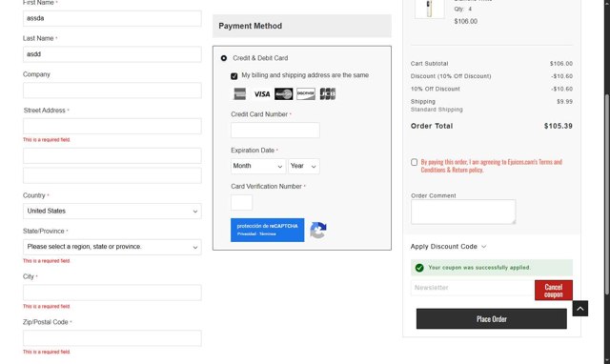
Task: Click the Cart Subtotal $106.00 value
Action: tap(561, 64)
